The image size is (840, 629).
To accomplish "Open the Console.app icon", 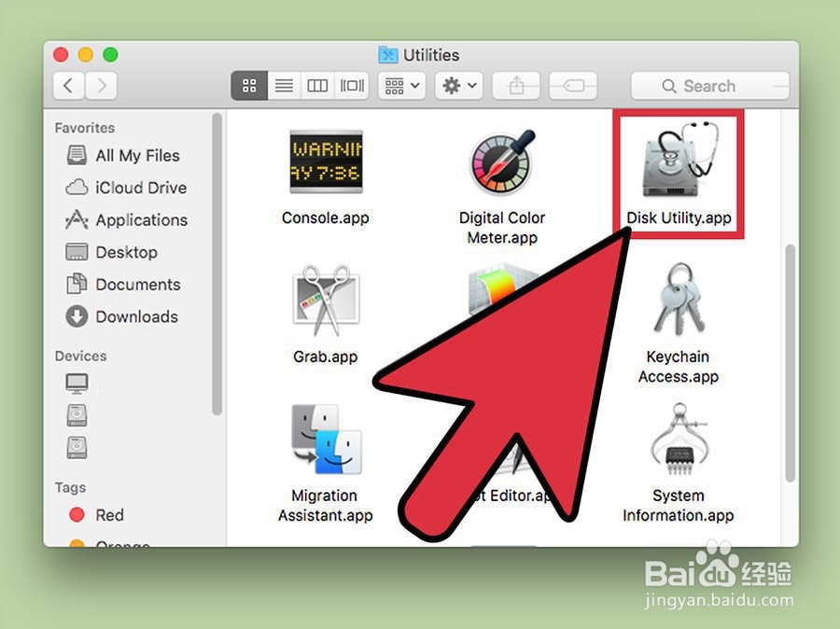I will pyautogui.click(x=326, y=161).
